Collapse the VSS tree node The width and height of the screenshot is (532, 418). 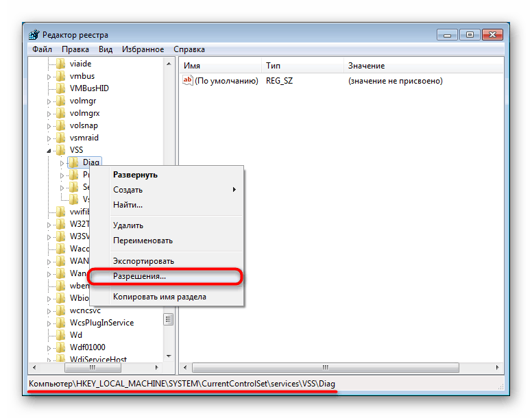49,151
